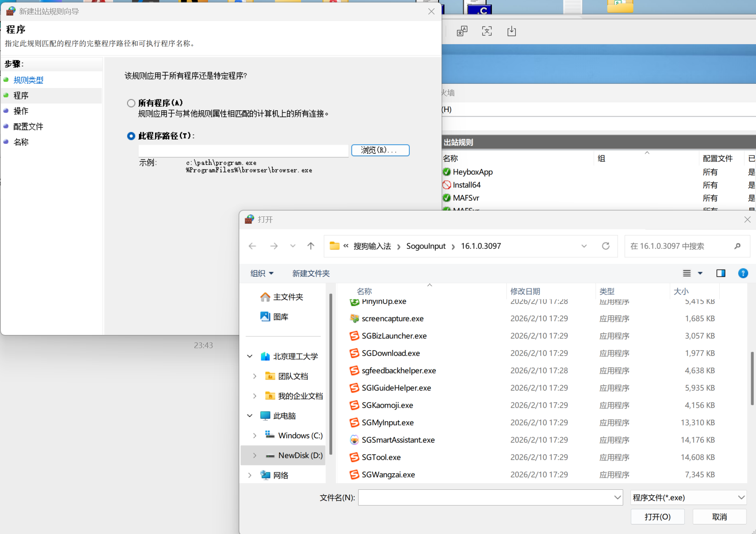Select the 配置文件 step in wizard
This screenshot has width=756, height=534.
pyautogui.click(x=28, y=126)
